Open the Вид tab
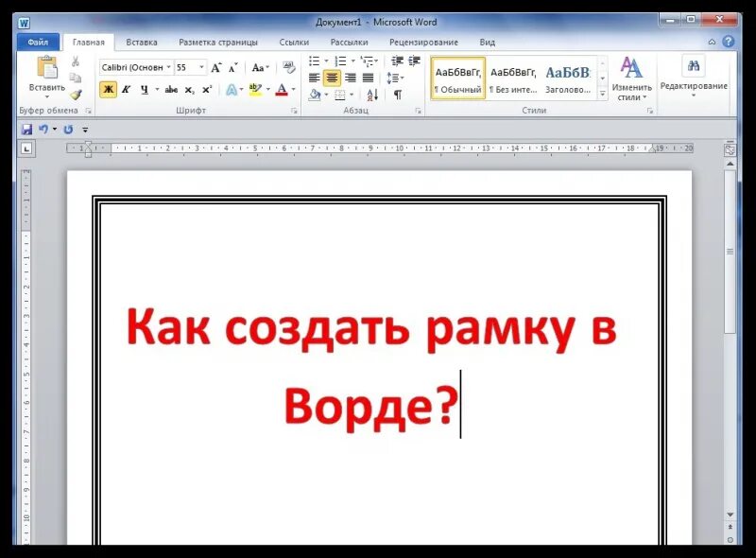 click(488, 43)
